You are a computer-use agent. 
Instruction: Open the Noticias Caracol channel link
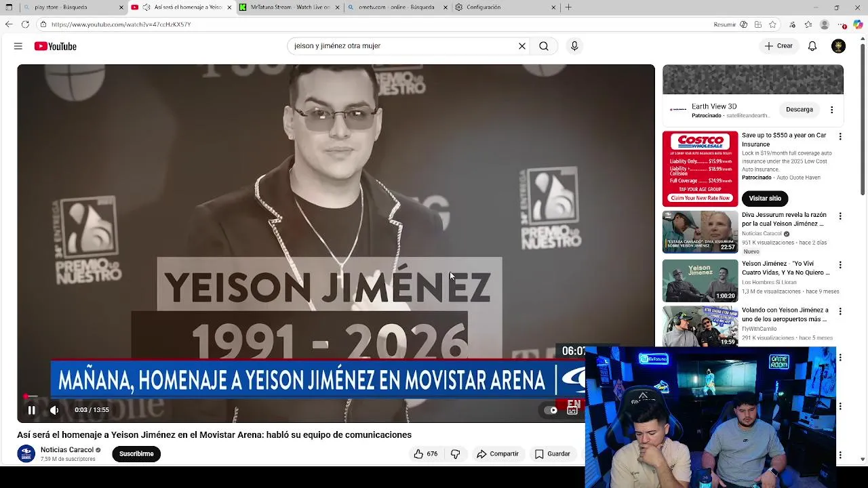point(67,450)
